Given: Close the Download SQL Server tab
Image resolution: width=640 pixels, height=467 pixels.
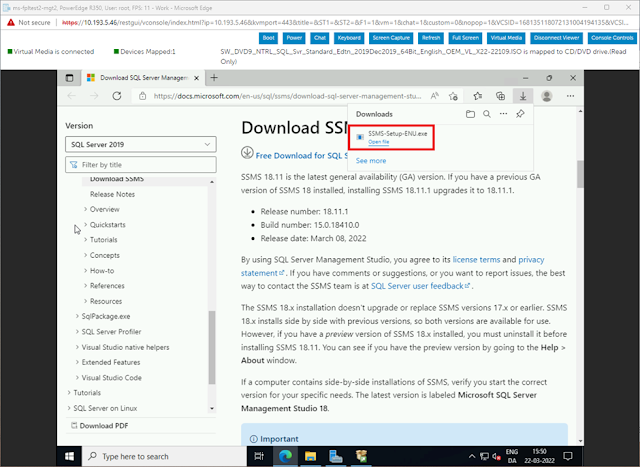Looking at the screenshot, I should (x=196, y=78).
